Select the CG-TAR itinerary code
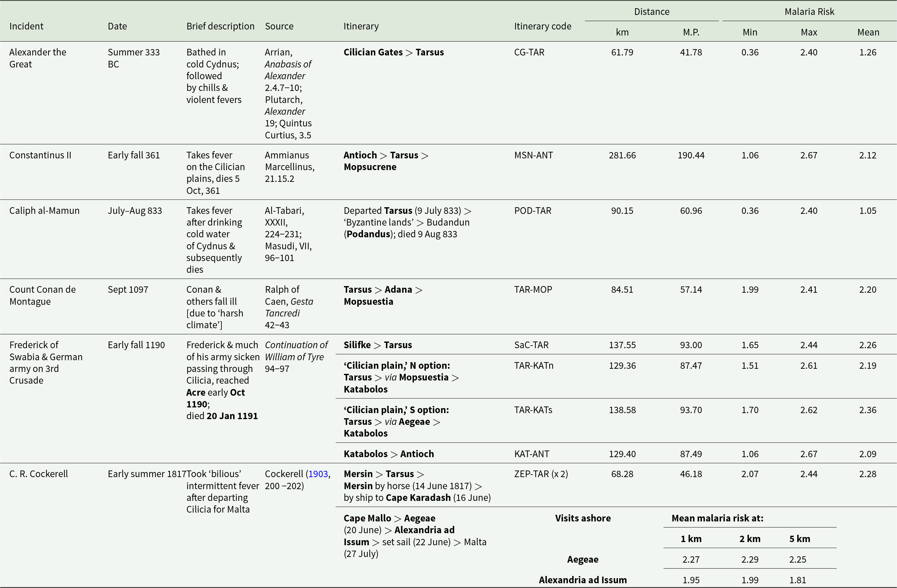This screenshot has width=897, height=588. click(x=529, y=52)
